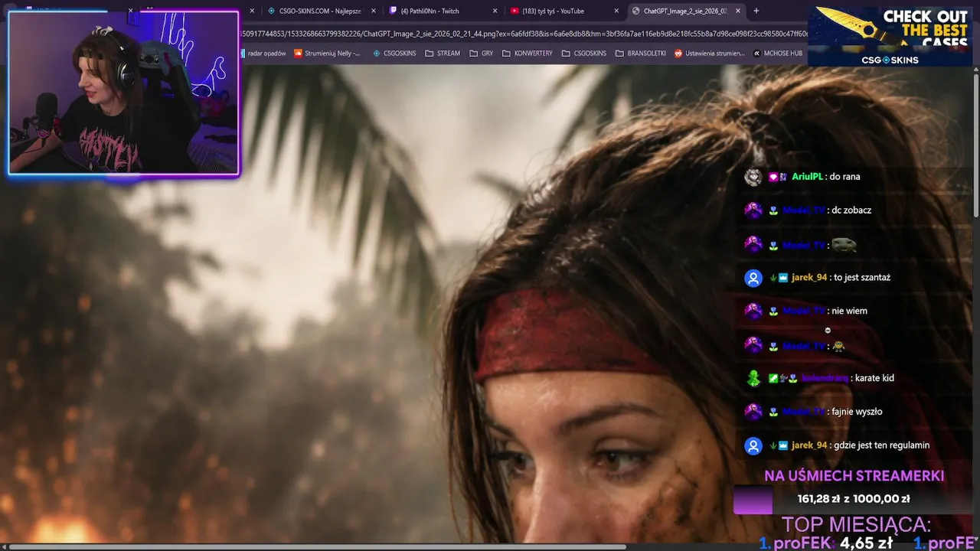Click the 'TOP MIESIĄCA:' heading
This screenshot has width=980, height=551.
[x=856, y=525]
